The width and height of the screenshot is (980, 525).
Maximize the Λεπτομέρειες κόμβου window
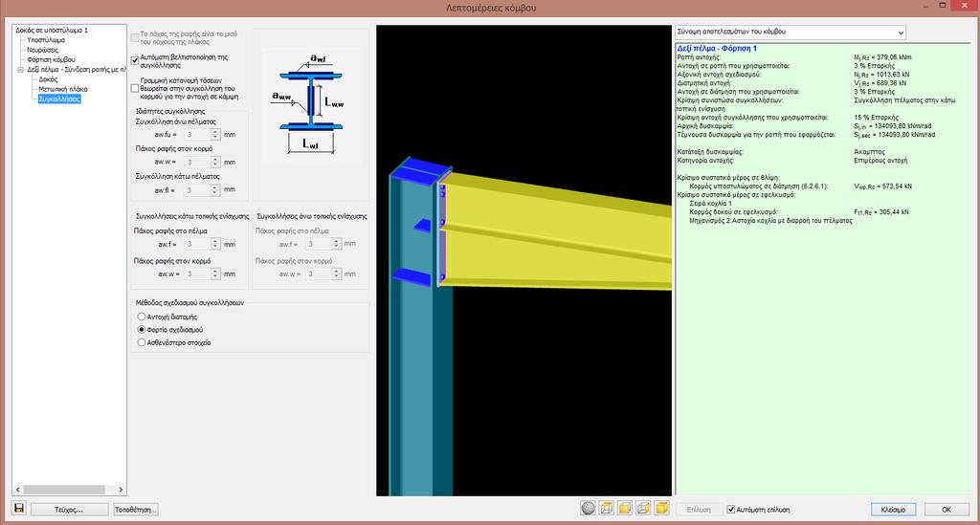point(943,5)
